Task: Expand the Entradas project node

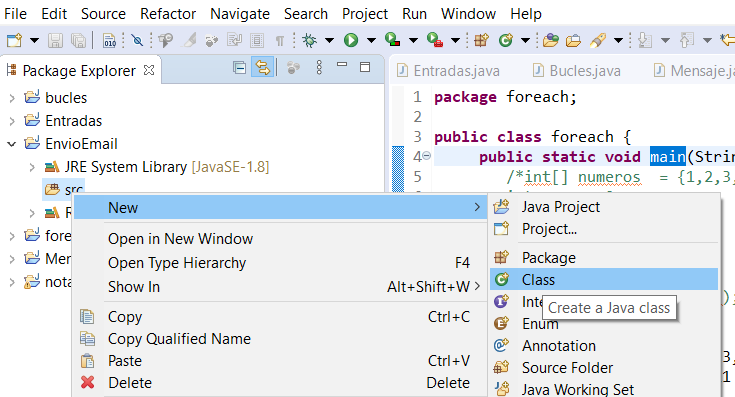Action: click(12, 121)
